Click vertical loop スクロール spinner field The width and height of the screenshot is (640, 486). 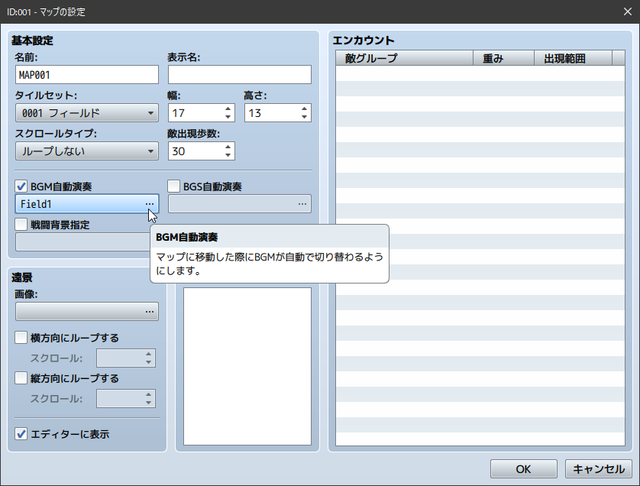pyautogui.click(x=126, y=399)
